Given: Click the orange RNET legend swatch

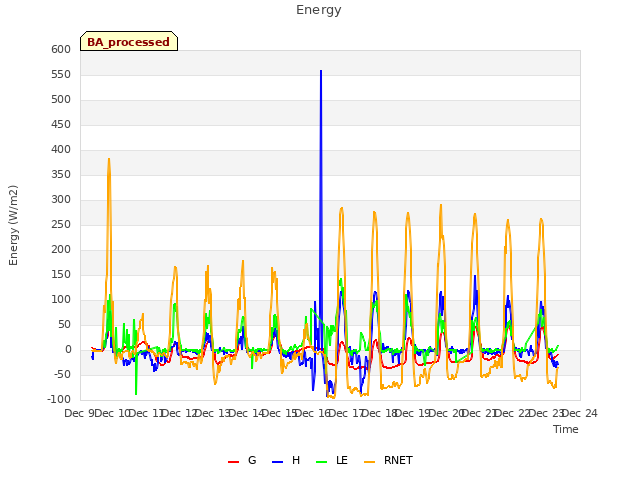Looking at the screenshot, I should click(369, 462).
